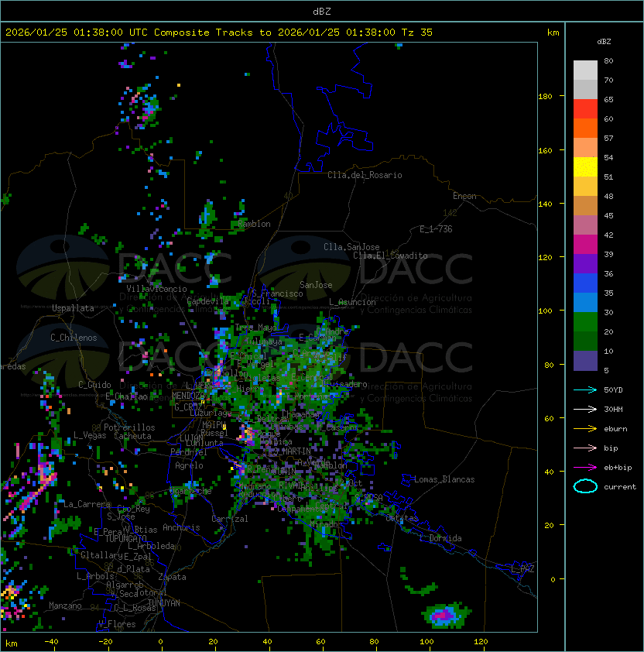Screen dimensions: 644x652
Task: Select the pink bip arrow icon
Action: (585, 448)
